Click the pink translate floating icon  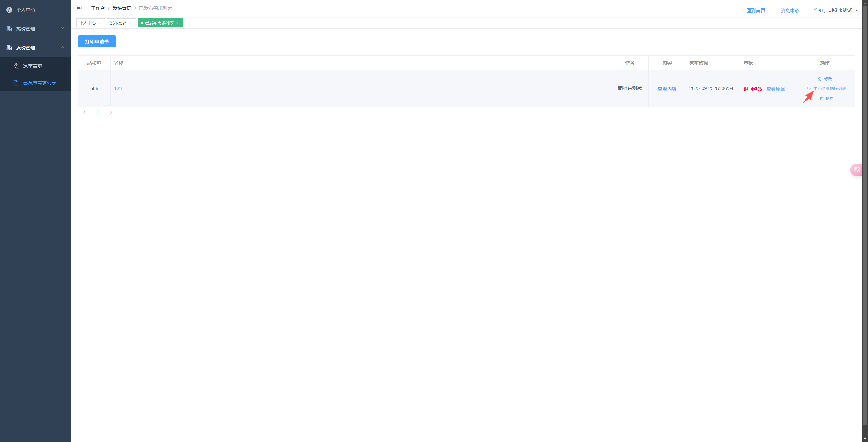(x=856, y=170)
